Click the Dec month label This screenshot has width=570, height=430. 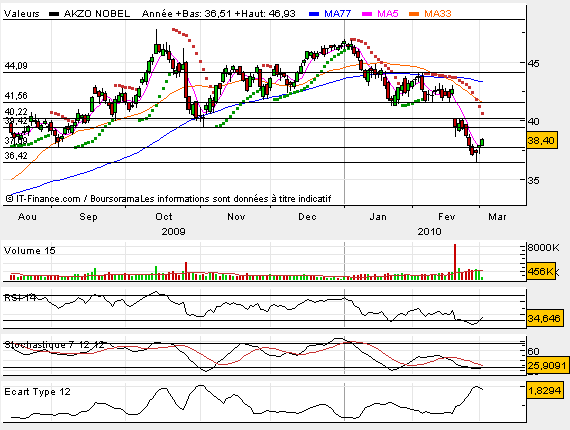[x=307, y=217]
